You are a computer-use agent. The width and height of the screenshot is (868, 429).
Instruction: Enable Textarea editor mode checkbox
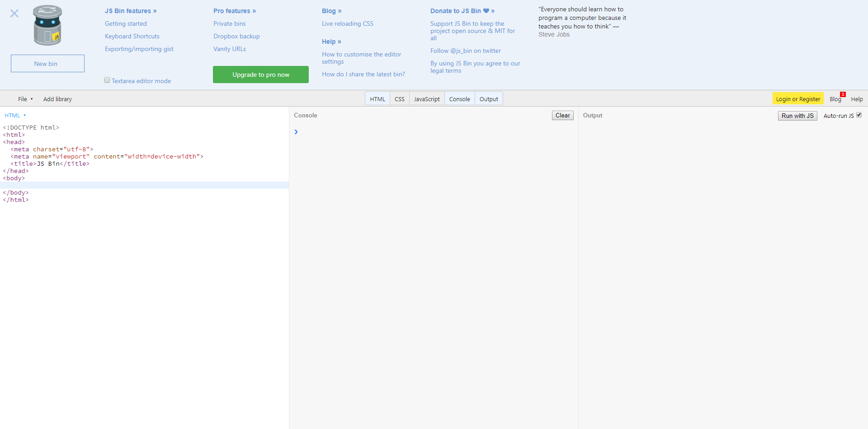click(x=107, y=80)
